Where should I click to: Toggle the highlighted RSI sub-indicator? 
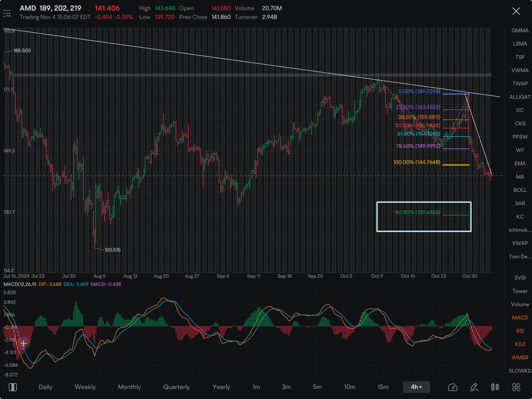[x=520, y=331]
